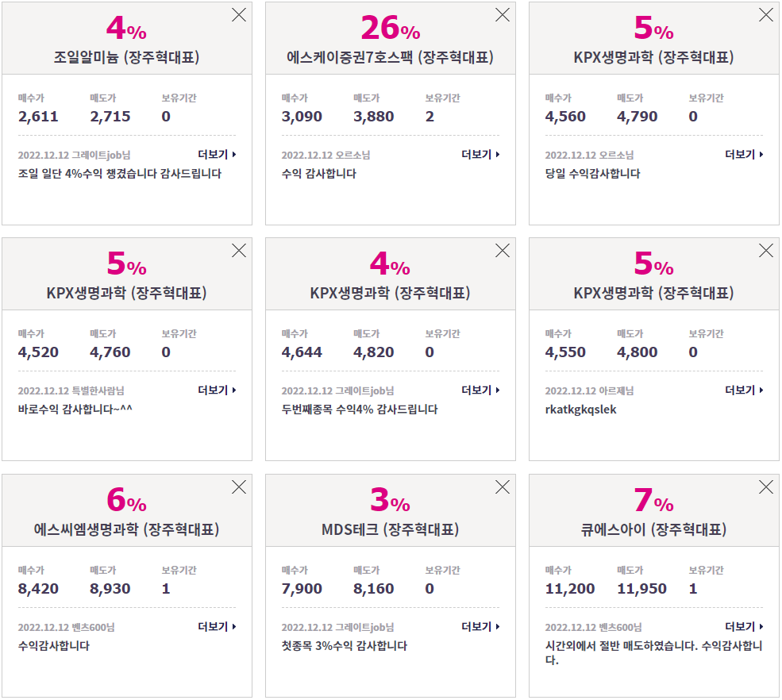
Task: Click the 에스케이증권7호스팩 (장주혁대표) title
Action: coord(390,57)
